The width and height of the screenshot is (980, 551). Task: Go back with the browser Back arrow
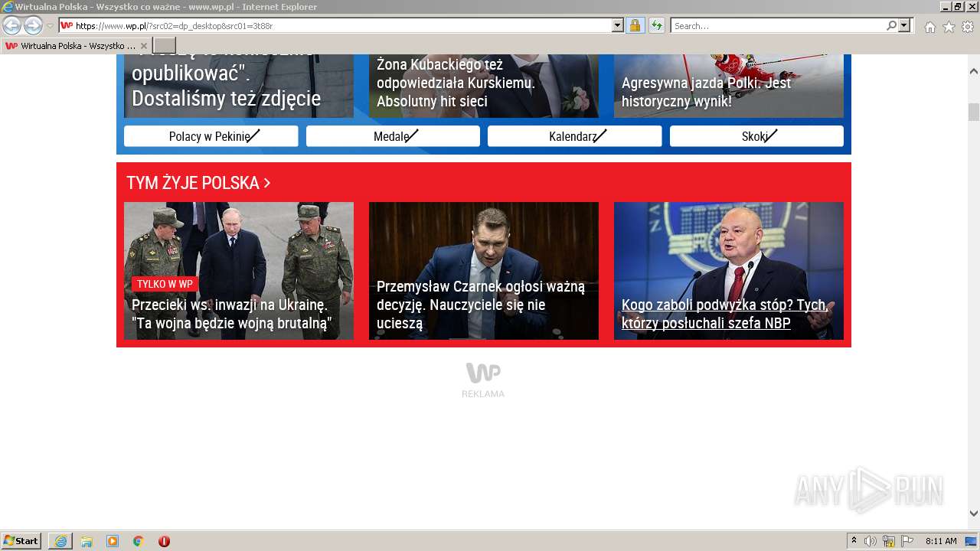pyautogui.click(x=11, y=25)
